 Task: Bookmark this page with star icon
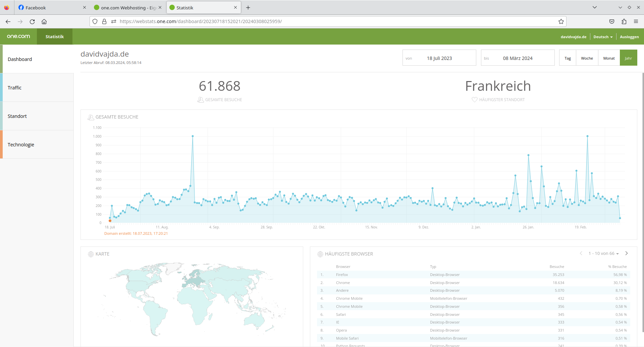pyautogui.click(x=561, y=21)
